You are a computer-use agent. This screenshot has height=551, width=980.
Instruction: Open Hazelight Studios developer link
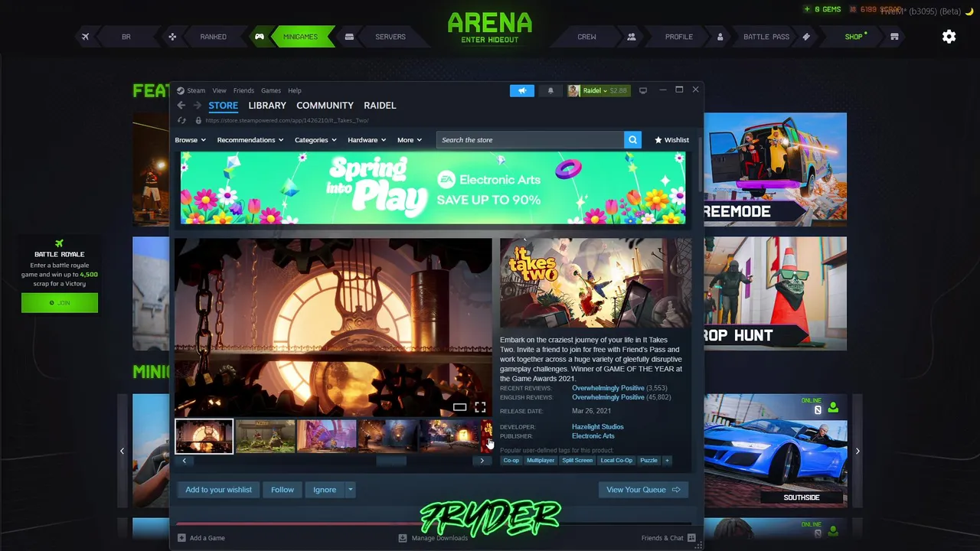(597, 426)
